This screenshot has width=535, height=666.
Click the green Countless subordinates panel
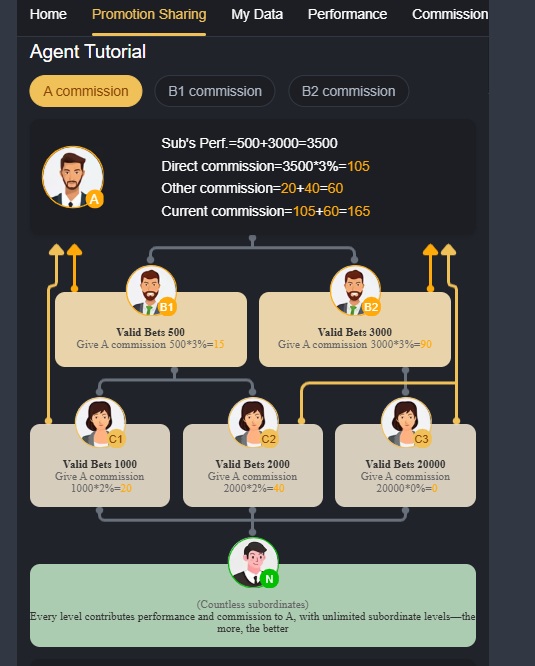click(x=253, y=605)
